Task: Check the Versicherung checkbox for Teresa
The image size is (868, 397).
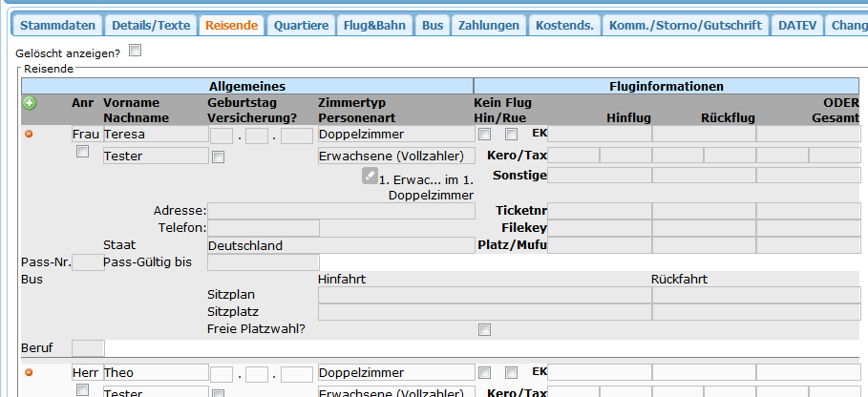Action: [x=218, y=157]
